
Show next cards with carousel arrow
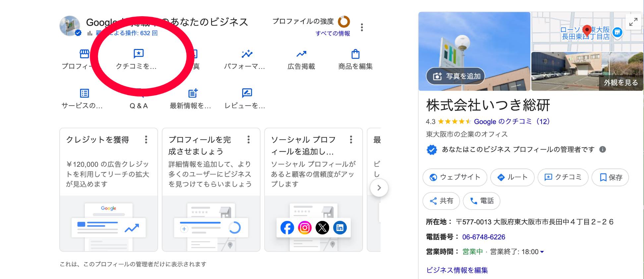click(x=379, y=188)
